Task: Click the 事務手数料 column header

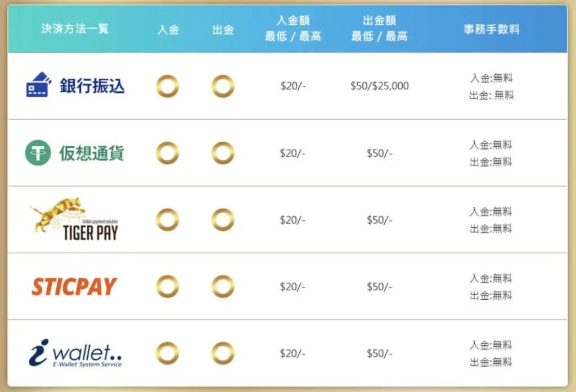Action: [492, 29]
